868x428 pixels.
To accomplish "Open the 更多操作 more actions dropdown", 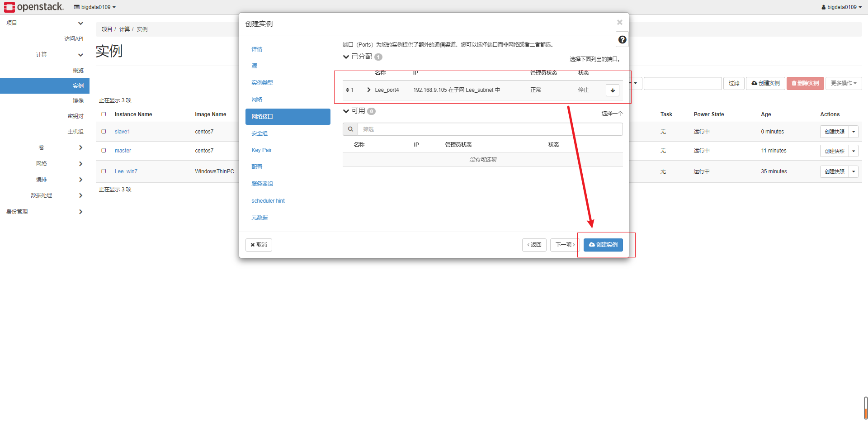I will point(844,83).
